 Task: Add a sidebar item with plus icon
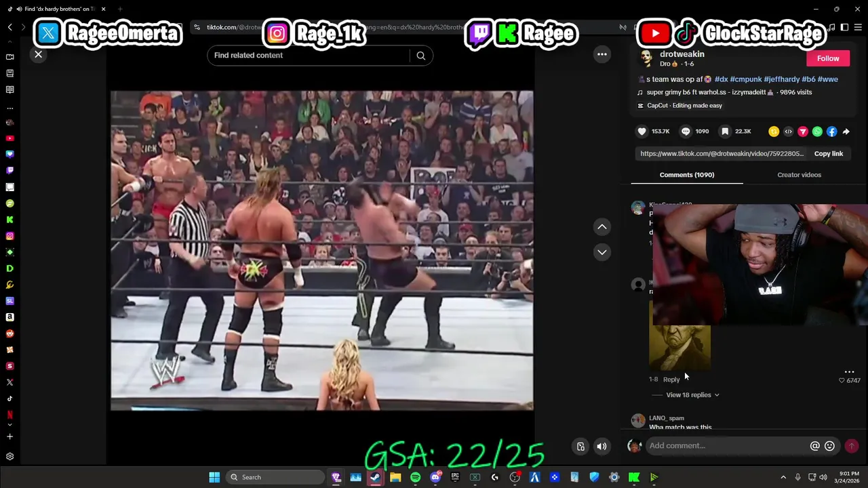click(9, 437)
